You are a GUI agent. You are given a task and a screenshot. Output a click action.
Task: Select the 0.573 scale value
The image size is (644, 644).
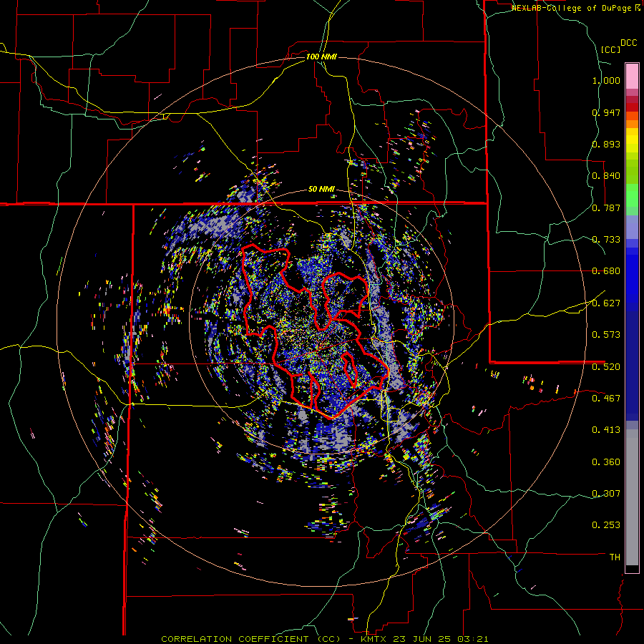click(x=606, y=335)
